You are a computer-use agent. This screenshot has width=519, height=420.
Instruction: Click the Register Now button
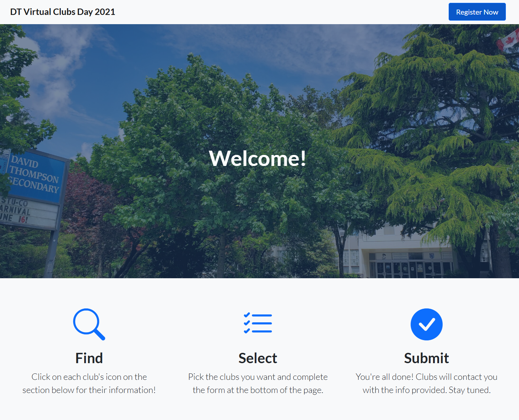(477, 12)
